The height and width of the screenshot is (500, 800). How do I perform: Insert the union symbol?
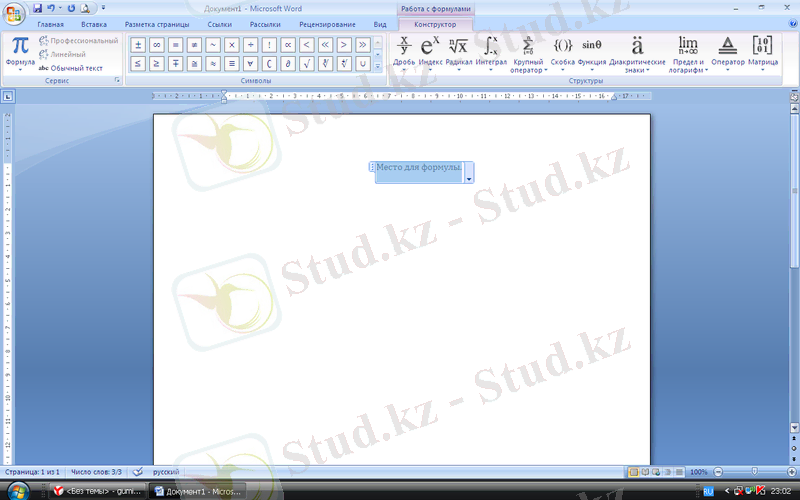click(363, 63)
